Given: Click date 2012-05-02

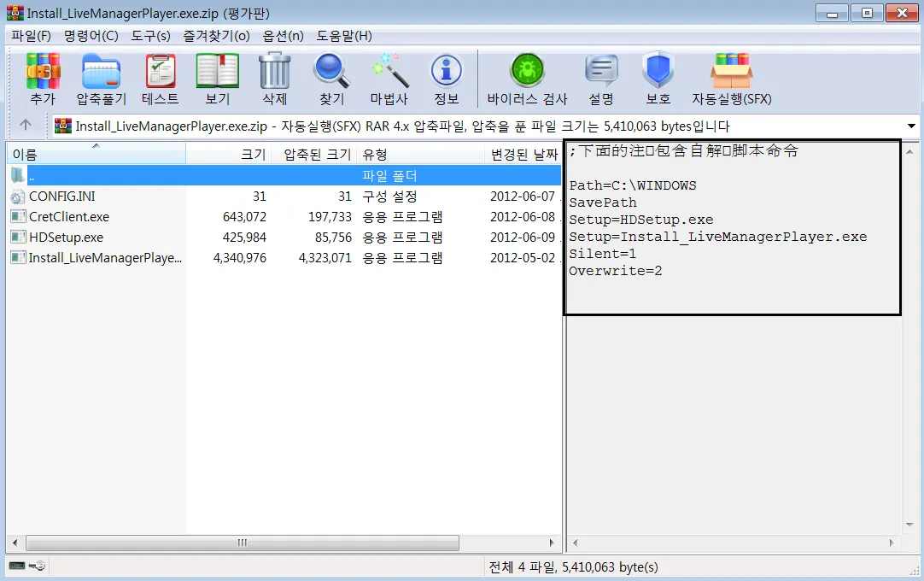Looking at the screenshot, I should click(523, 258).
